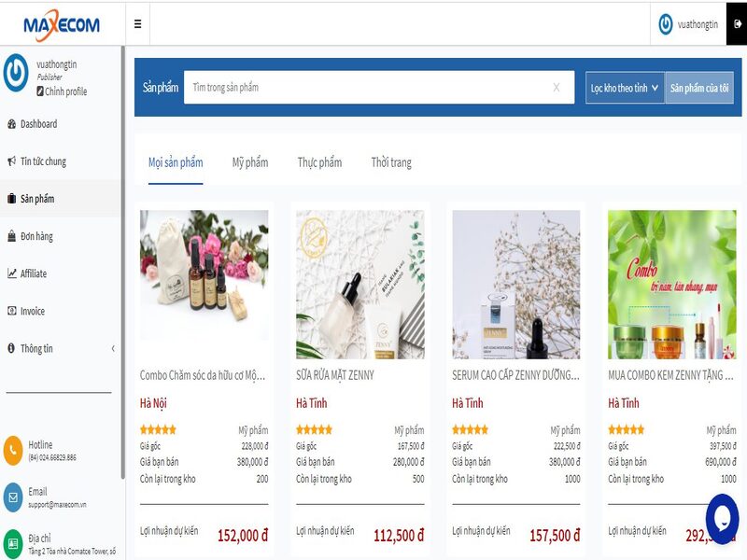This screenshot has height=560, width=747.
Task: Click the Địa chỉ address icon
Action: 13,544
